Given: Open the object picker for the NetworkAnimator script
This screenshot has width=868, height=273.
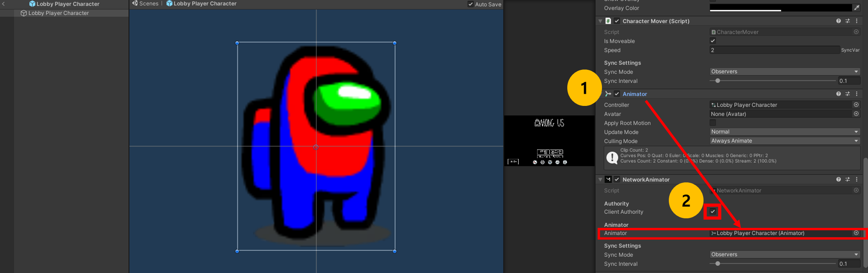Looking at the screenshot, I should (x=856, y=190).
